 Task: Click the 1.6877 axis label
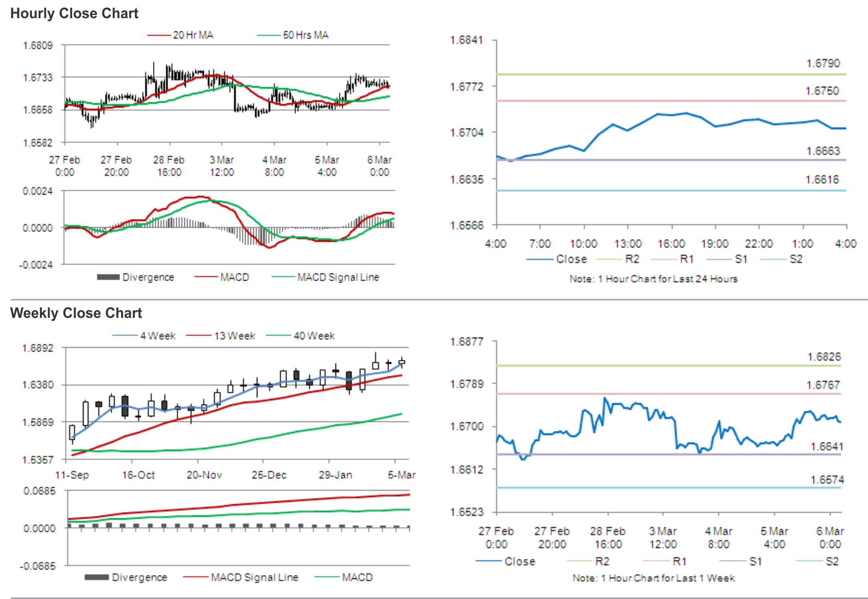466,342
